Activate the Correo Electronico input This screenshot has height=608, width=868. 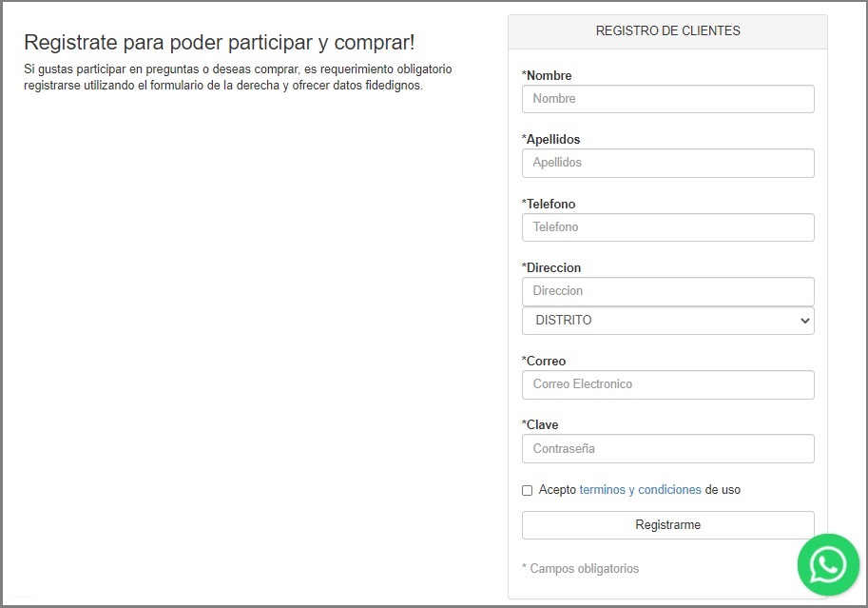(x=667, y=384)
